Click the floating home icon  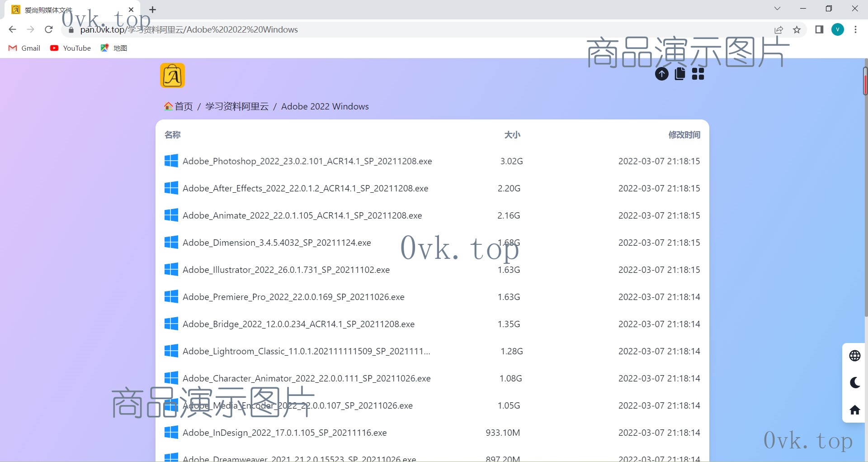[855, 410]
